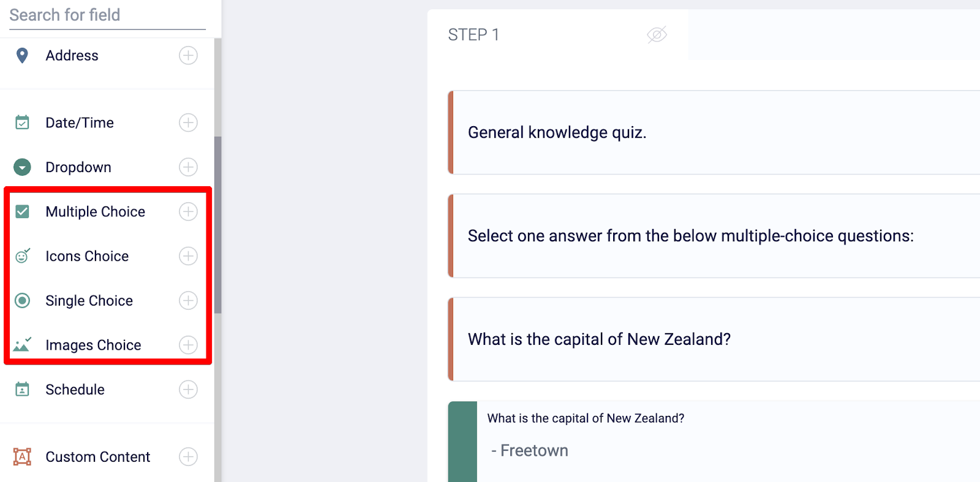The image size is (980, 482).
Task: Select the Images Choice picture icon
Action: click(x=22, y=345)
